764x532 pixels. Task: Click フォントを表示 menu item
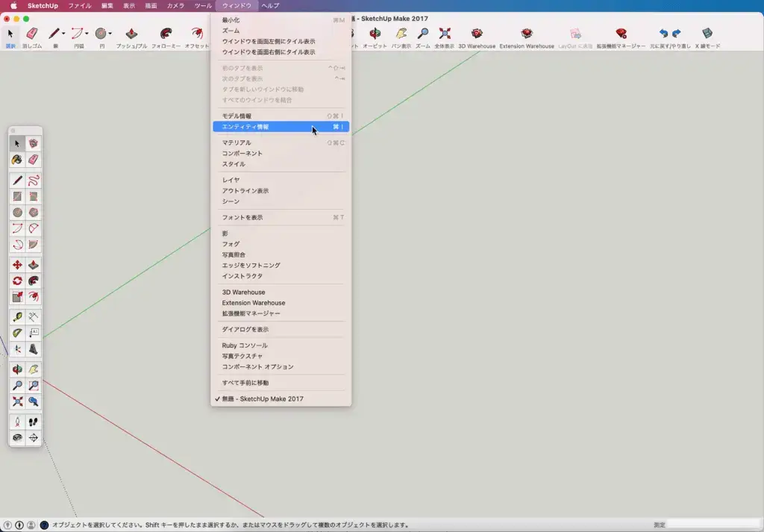281,218
